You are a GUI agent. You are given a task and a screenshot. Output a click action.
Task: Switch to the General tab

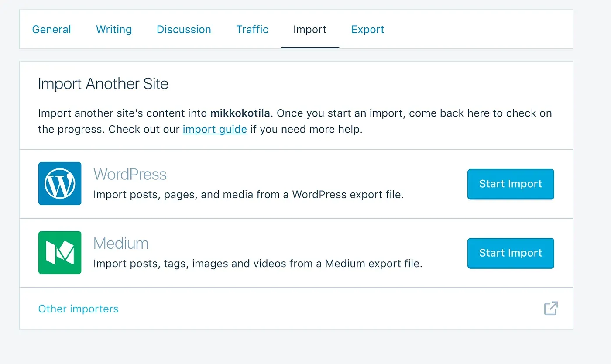click(x=51, y=30)
